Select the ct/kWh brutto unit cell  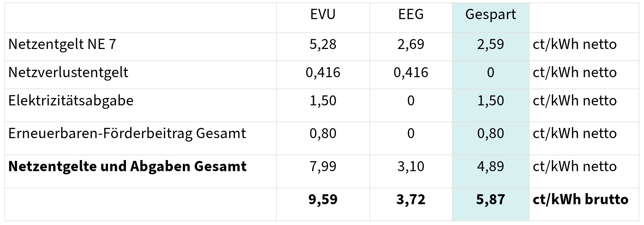580,200
